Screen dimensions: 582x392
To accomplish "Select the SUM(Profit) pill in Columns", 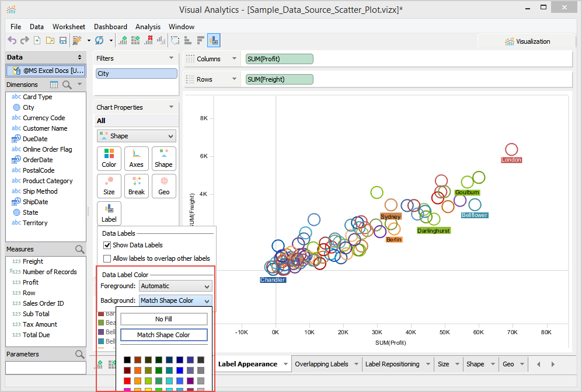I will (280, 59).
